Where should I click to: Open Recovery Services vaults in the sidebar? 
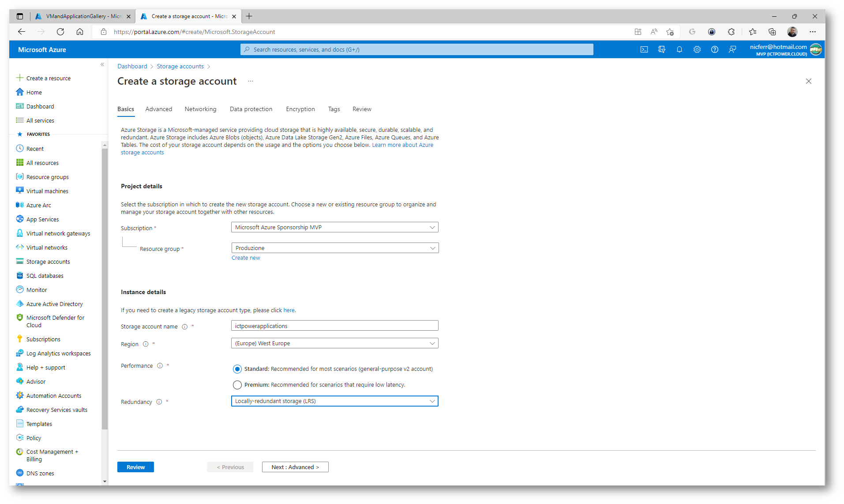[57, 410]
